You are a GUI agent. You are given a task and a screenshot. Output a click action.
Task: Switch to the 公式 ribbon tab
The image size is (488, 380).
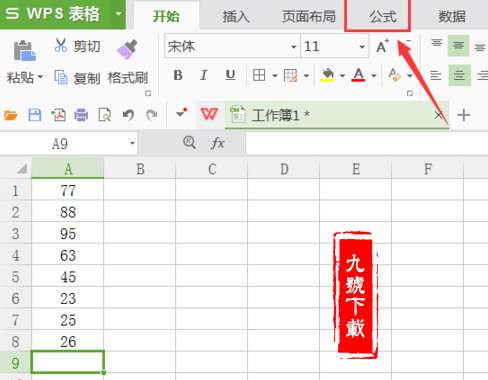tap(383, 17)
